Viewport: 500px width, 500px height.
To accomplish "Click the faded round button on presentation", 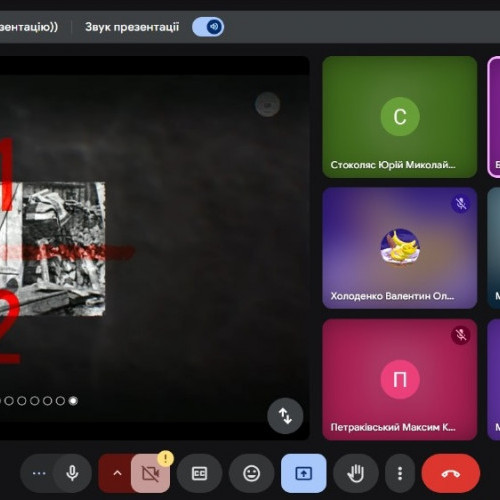I will point(267,105).
